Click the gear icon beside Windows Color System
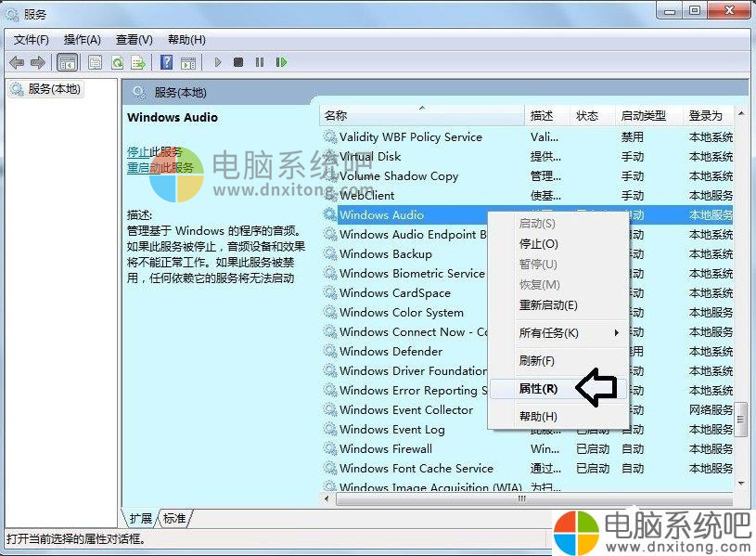 pyautogui.click(x=330, y=312)
